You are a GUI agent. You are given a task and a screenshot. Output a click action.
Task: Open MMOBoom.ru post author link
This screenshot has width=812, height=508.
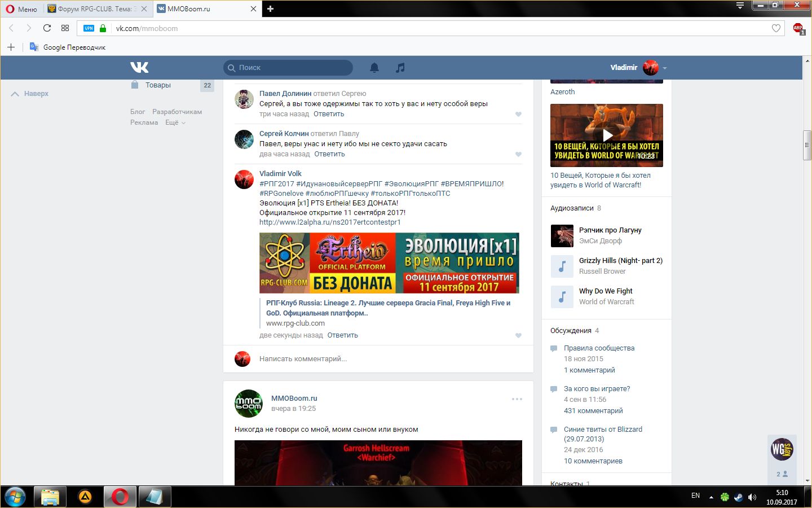(294, 398)
